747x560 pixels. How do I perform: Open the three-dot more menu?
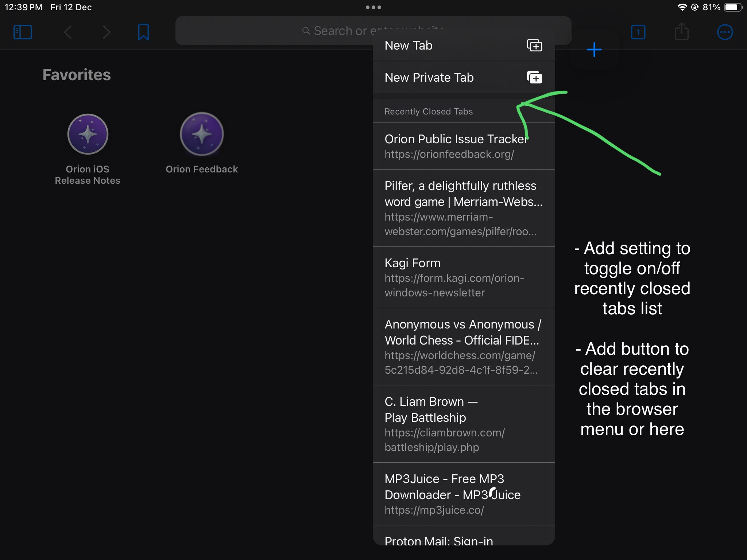tap(725, 32)
